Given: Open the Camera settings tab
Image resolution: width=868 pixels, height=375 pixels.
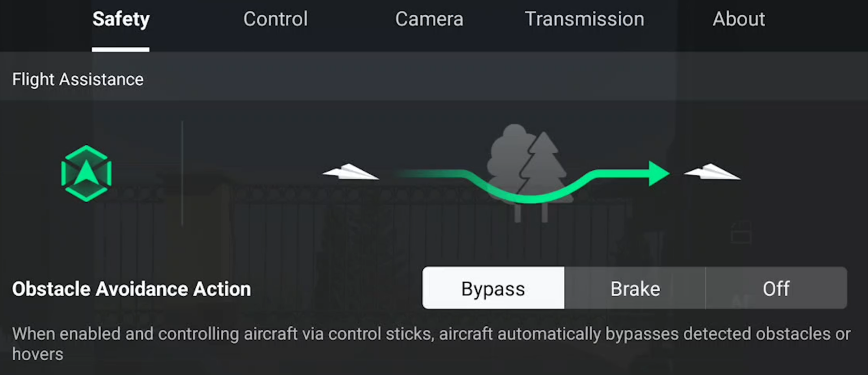Looking at the screenshot, I should pyautogui.click(x=428, y=19).
